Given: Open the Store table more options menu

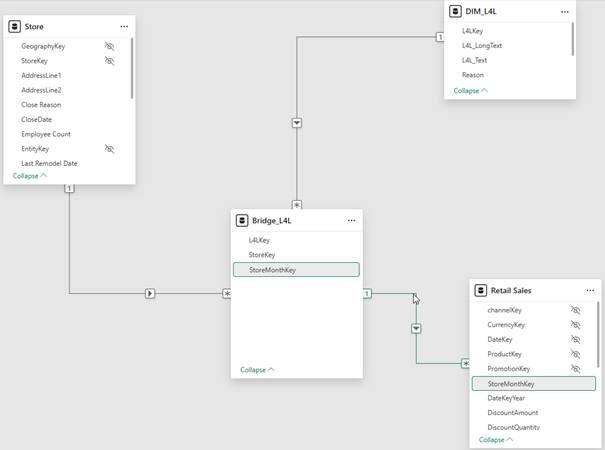Looking at the screenshot, I should click(124, 27).
